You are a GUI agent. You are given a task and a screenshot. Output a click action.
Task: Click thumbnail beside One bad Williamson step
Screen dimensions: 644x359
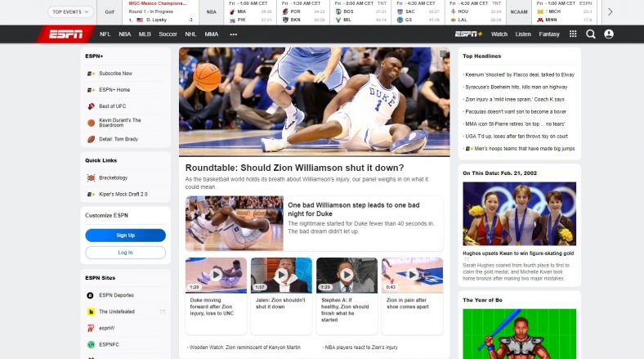234,223
